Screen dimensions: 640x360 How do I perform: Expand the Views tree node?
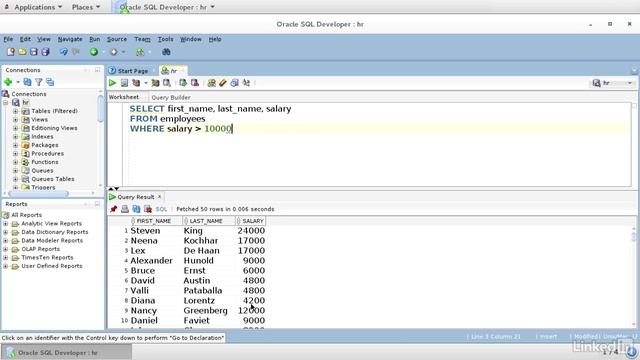pyautogui.click(x=16, y=120)
